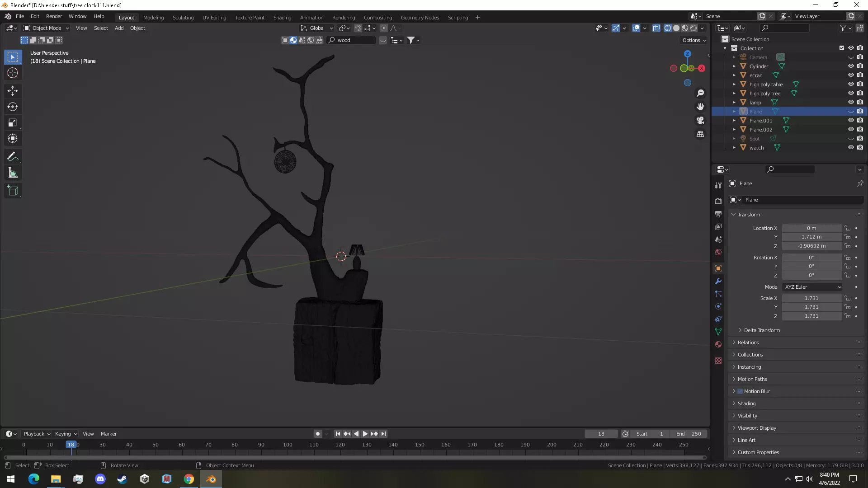868x488 pixels.
Task: Open the XYZ Euler rotation mode dropdown
Action: tap(812, 287)
